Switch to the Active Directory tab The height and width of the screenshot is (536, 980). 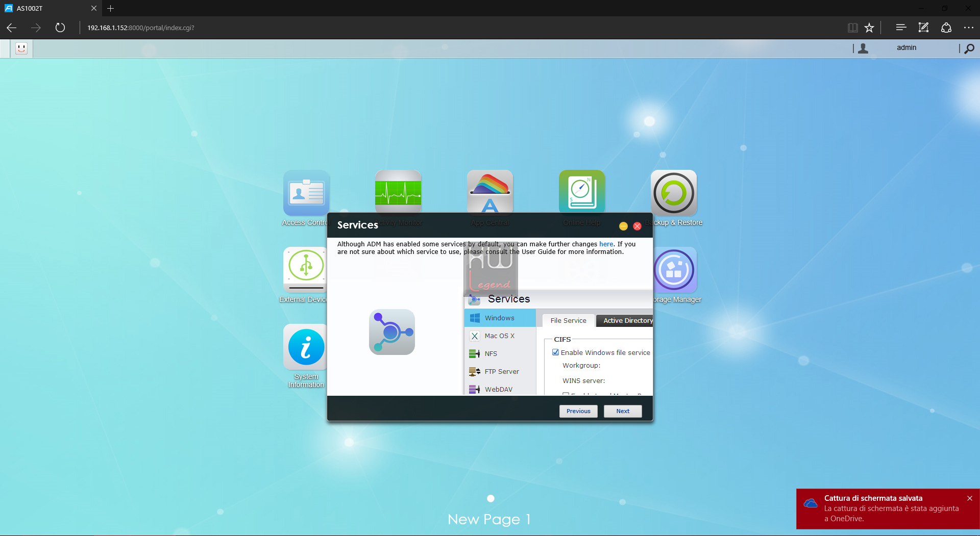coord(625,320)
